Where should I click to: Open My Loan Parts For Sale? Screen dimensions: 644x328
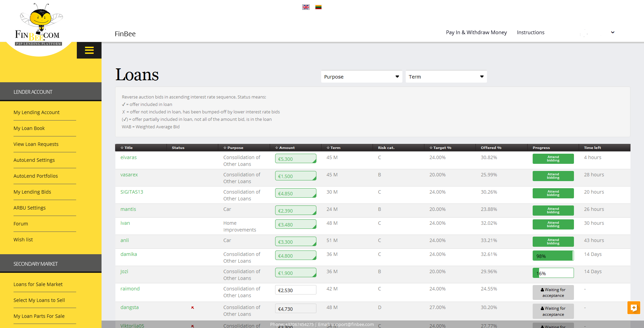tap(39, 316)
